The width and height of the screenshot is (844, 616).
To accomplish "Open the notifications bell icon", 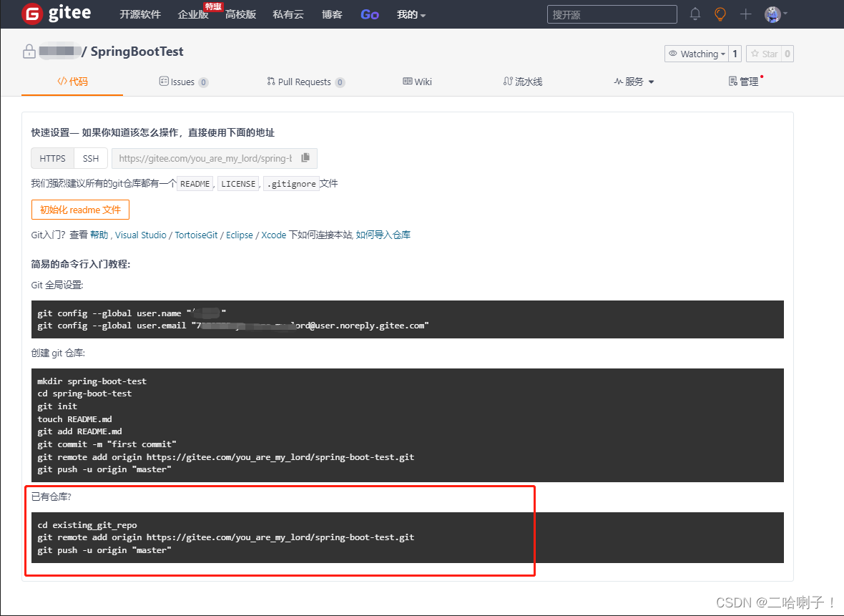I will coord(695,14).
